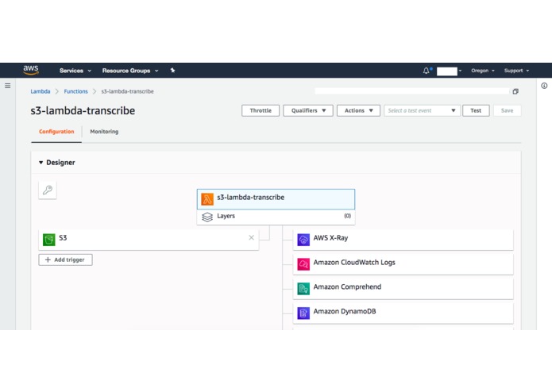Open the Select a test event dropdown

[422, 110]
